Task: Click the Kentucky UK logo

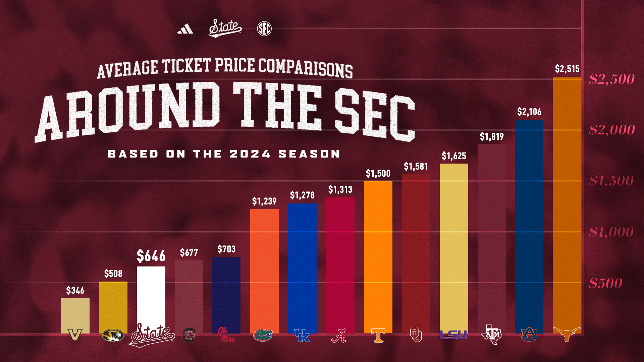Action: click(x=302, y=336)
